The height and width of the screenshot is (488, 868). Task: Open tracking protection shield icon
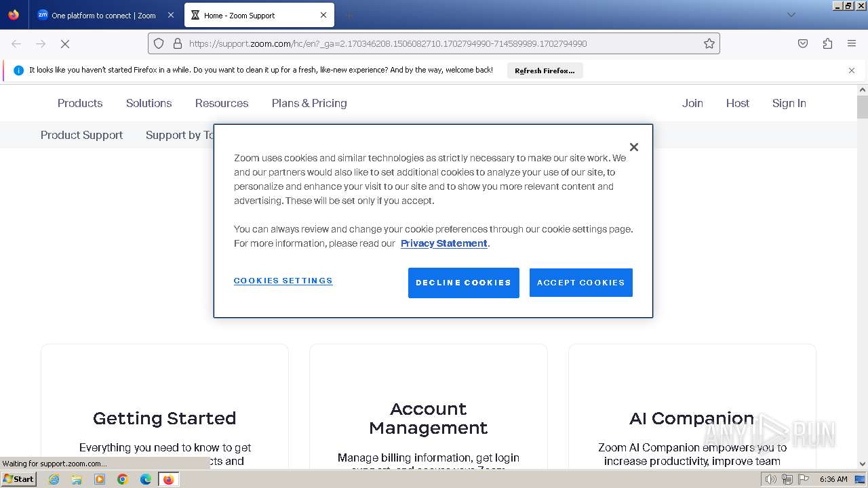coord(159,43)
